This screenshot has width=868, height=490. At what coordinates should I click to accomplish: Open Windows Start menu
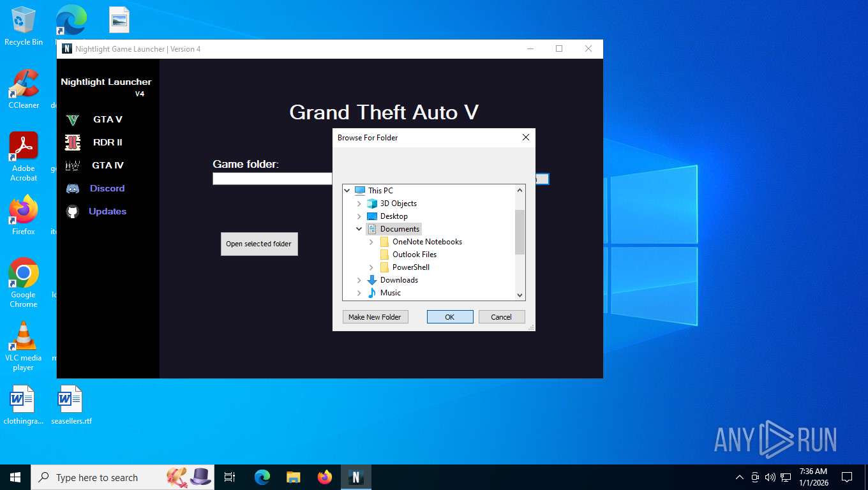(15, 477)
